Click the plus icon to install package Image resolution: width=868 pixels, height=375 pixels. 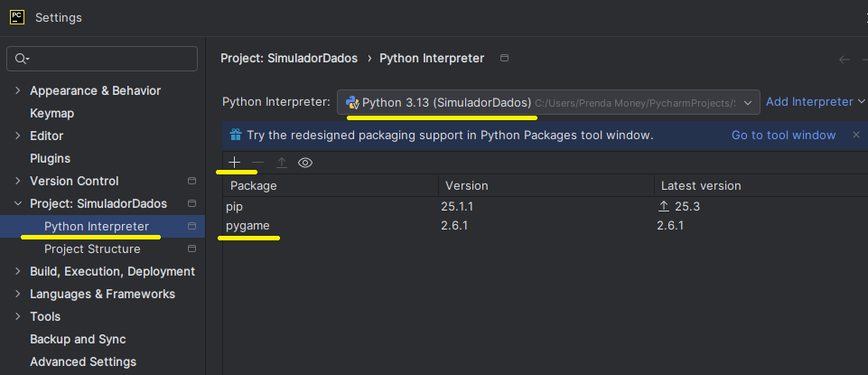pos(235,163)
